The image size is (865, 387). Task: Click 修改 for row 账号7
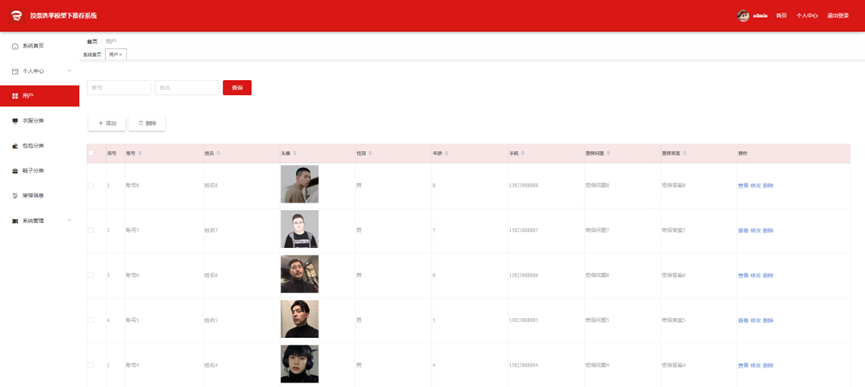click(x=756, y=230)
